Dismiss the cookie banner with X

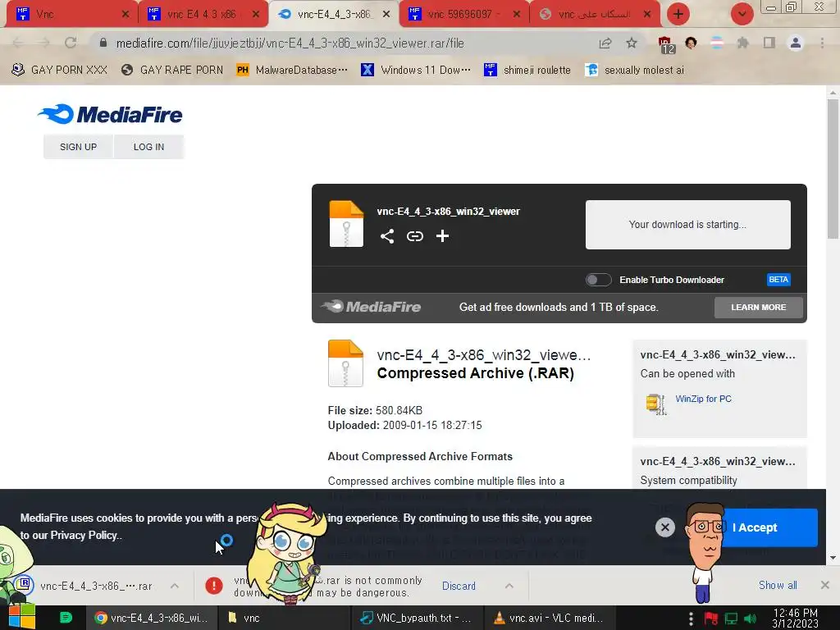[664, 527]
